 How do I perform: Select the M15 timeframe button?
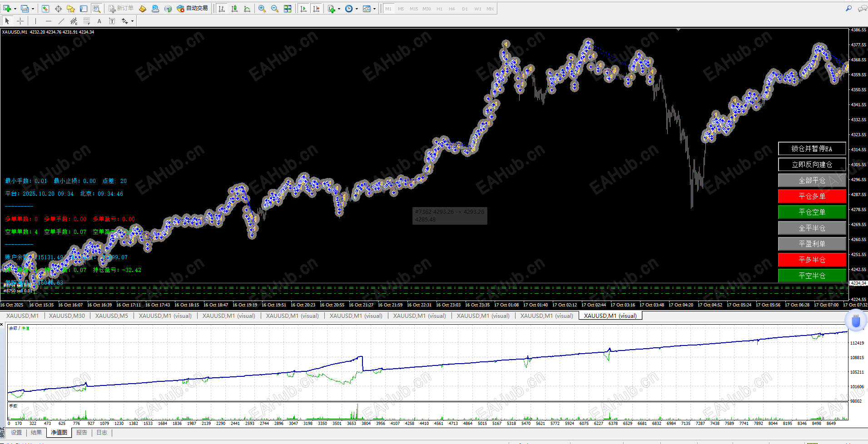(x=414, y=9)
